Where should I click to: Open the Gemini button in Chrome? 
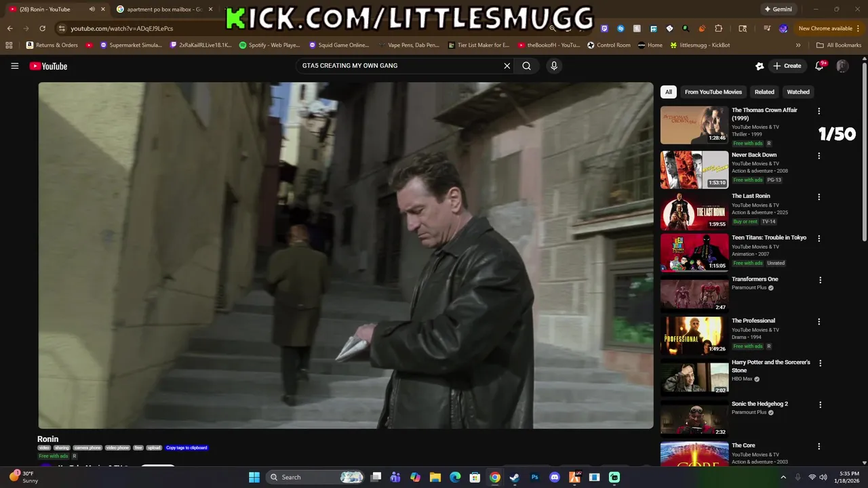coord(777,9)
